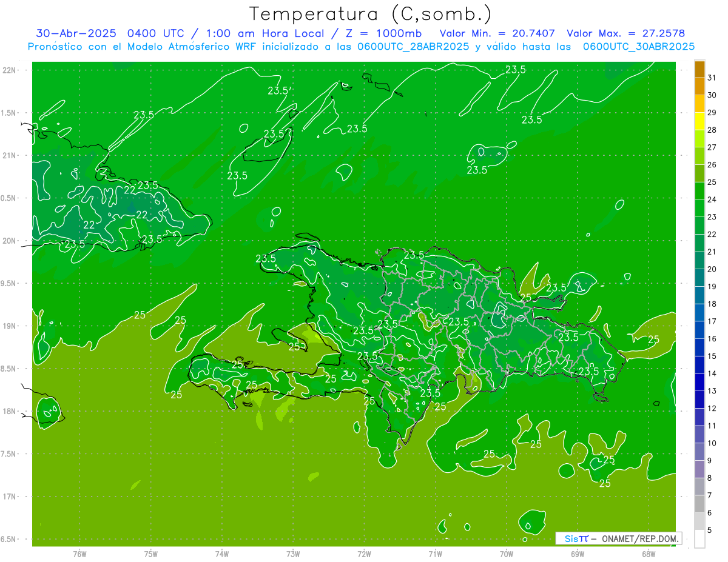Click the colorbar label '8'
The width and height of the screenshot is (728, 562).
pyautogui.click(x=710, y=478)
